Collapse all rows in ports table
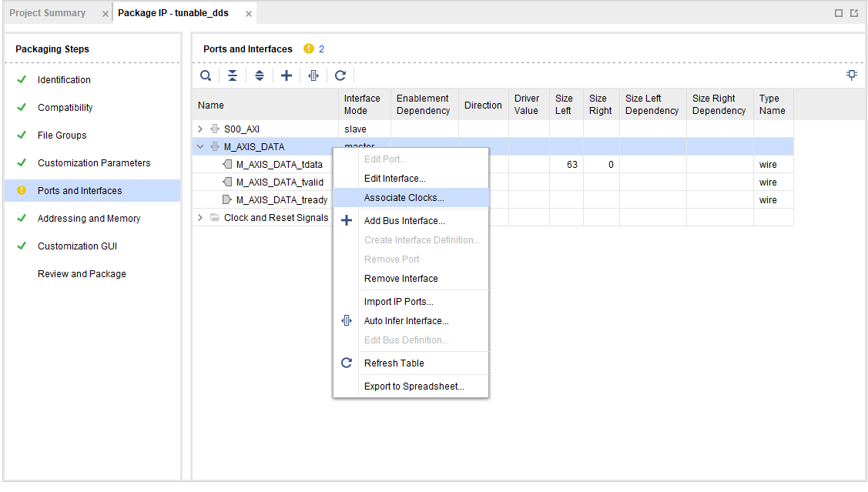Viewport: 868px width, 492px height. (x=233, y=75)
